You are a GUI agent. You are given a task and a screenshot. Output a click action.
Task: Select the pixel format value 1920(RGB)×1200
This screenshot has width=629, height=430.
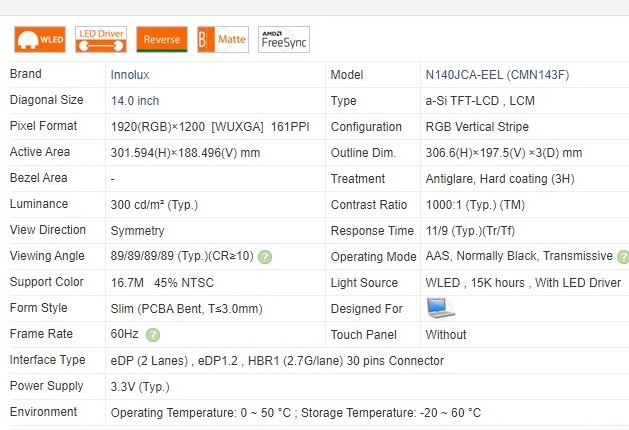tap(158, 127)
